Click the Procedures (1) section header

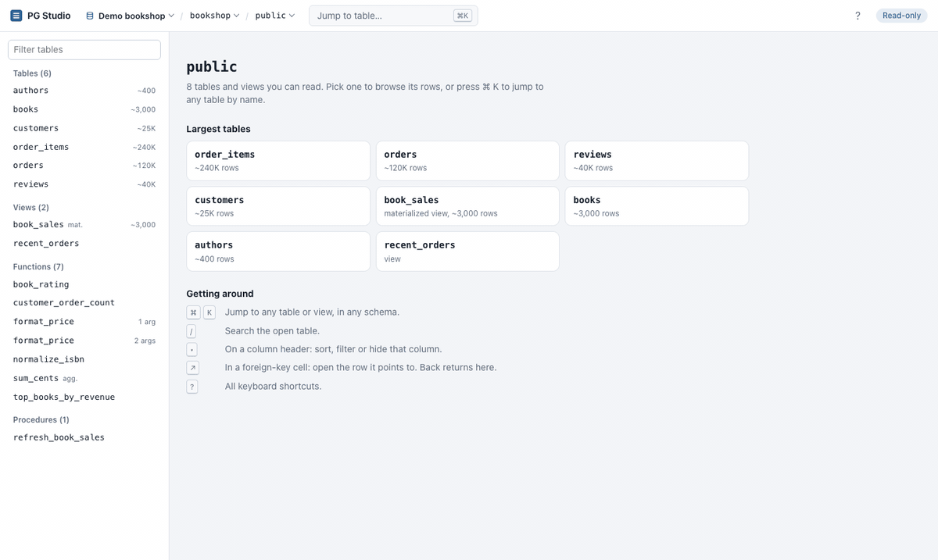click(41, 420)
